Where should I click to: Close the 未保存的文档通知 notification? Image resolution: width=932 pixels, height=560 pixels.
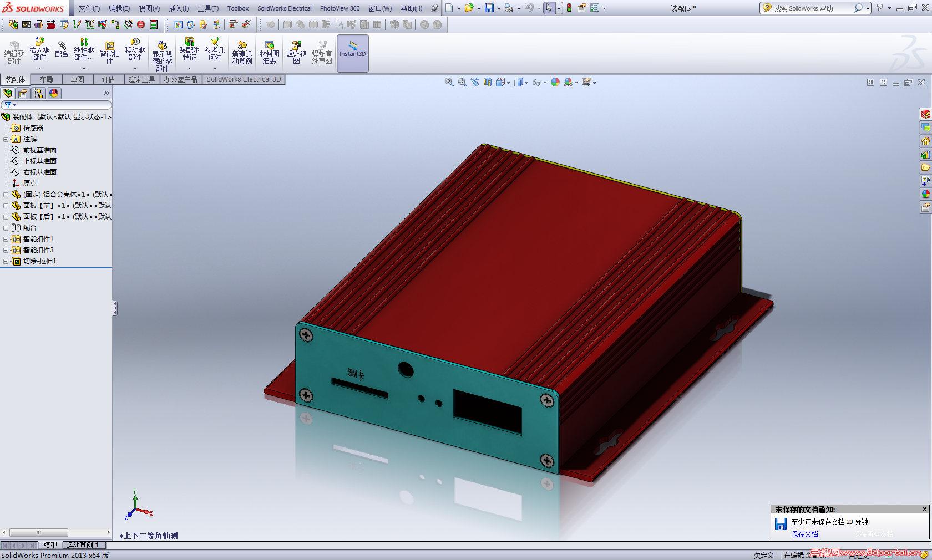[924, 509]
